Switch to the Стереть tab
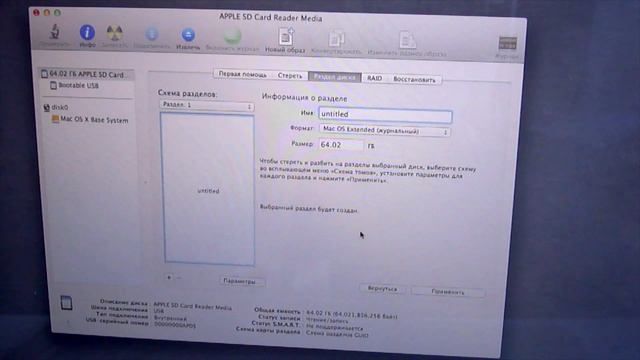The image size is (640, 360). [x=290, y=76]
